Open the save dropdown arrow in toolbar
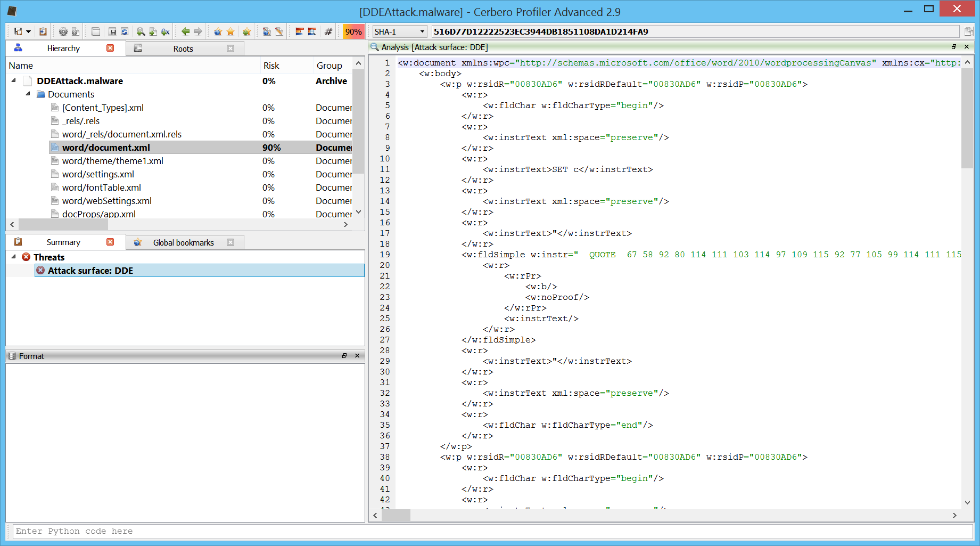 pyautogui.click(x=29, y=32)
